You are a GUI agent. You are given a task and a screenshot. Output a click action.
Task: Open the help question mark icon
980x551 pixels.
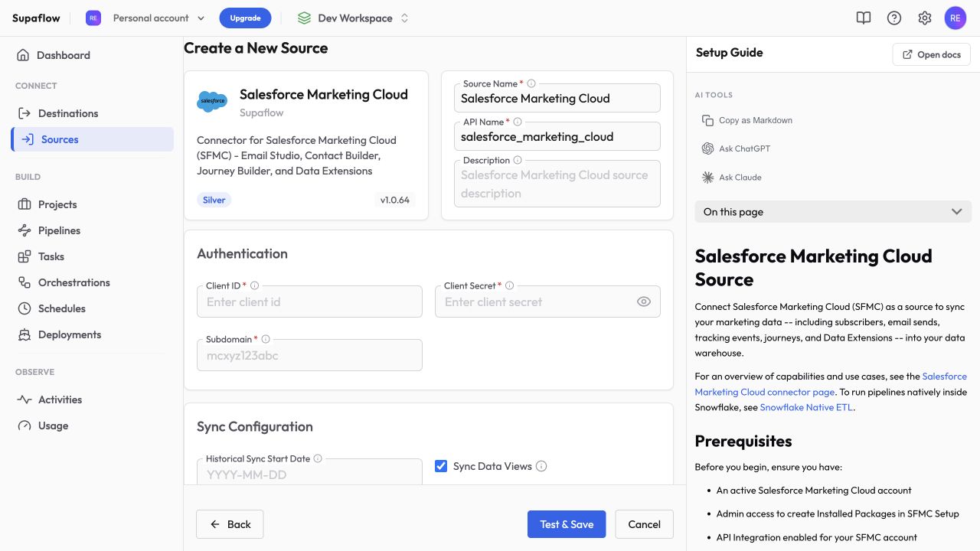point(894,18)
